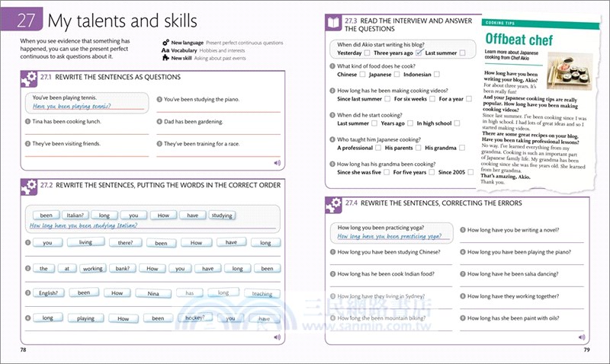Open the sushi photo in the article
This screenshot has height=364, width=610.
coord(570,71)
